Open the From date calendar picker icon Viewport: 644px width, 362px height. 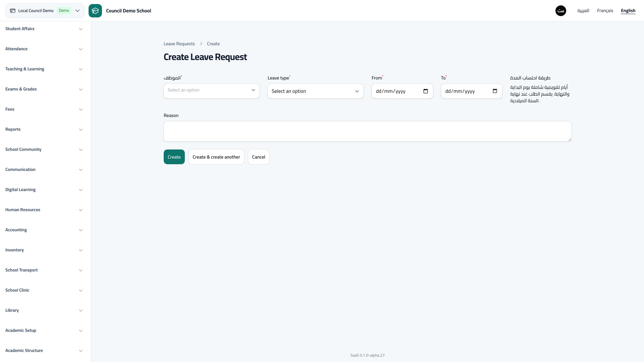tap(426, 91)
